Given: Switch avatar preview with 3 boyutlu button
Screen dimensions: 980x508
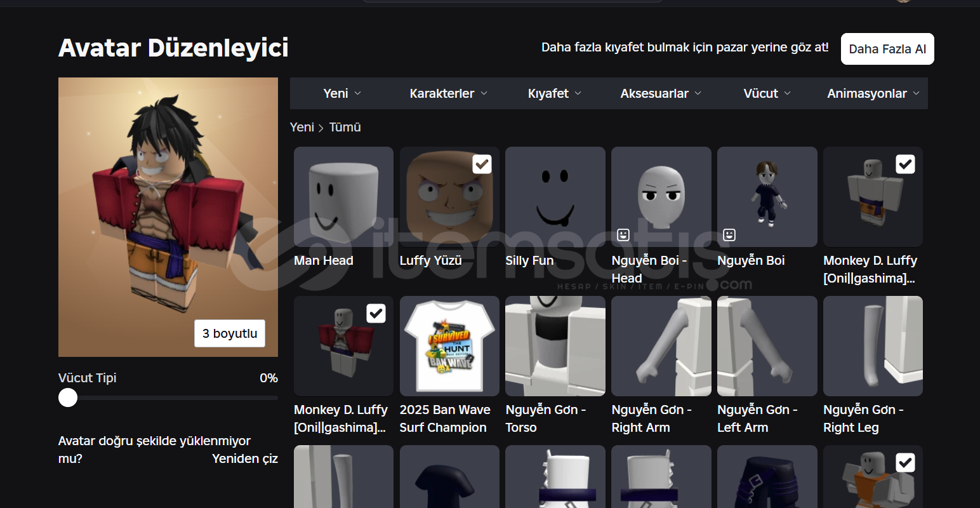Looking at the screenshot, I should coord(230,333).
